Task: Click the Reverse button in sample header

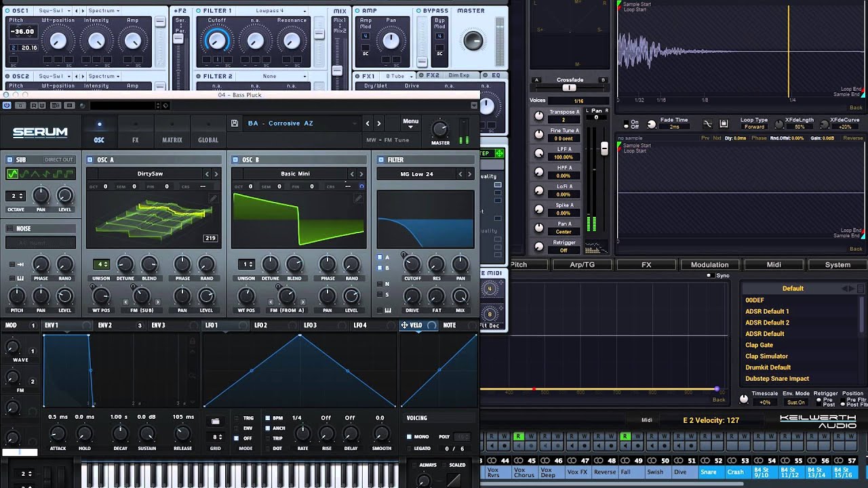Action: pos(852,138)
